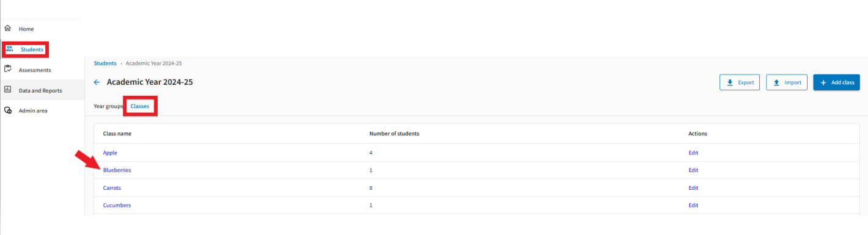This screenshot has width=868, height=235.
Task: Click Students in the breadcrumb
Action: click(x=105, y=63)
